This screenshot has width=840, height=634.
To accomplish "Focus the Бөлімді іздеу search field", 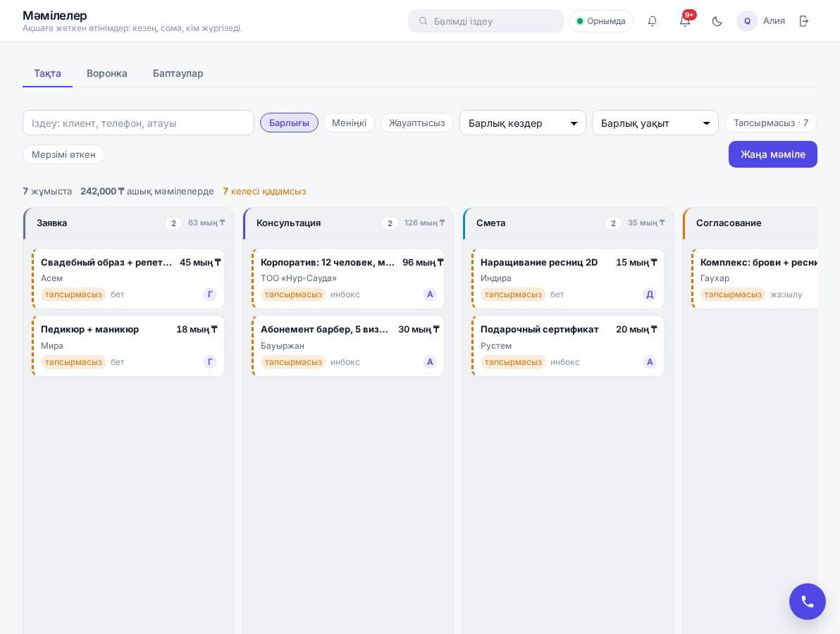I will (x=486, y=21).
